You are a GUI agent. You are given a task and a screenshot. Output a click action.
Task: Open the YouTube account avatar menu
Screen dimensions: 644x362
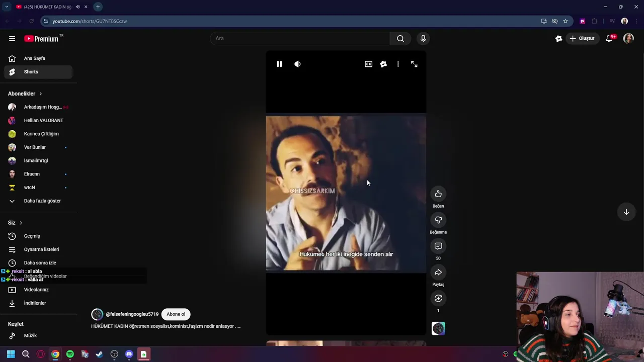point(628,38)
